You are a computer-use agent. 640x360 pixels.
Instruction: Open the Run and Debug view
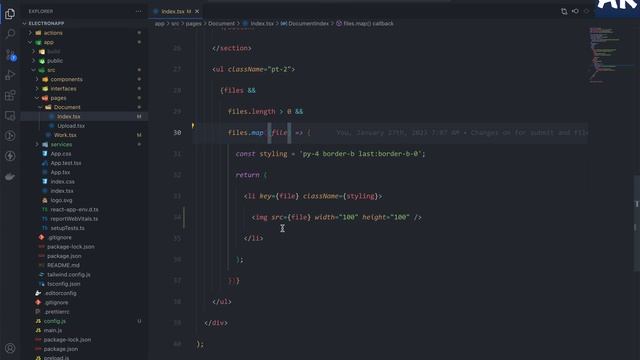(10, 75)
